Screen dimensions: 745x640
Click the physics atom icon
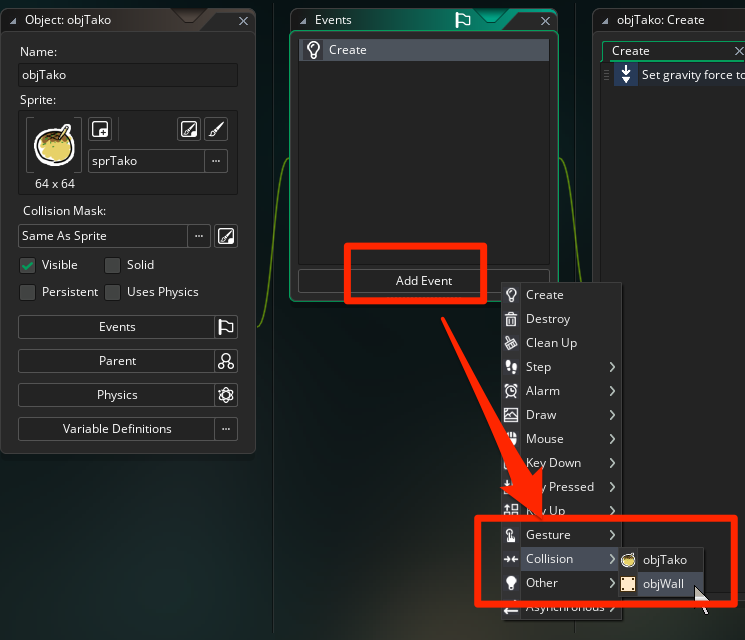tap(226, 395)
